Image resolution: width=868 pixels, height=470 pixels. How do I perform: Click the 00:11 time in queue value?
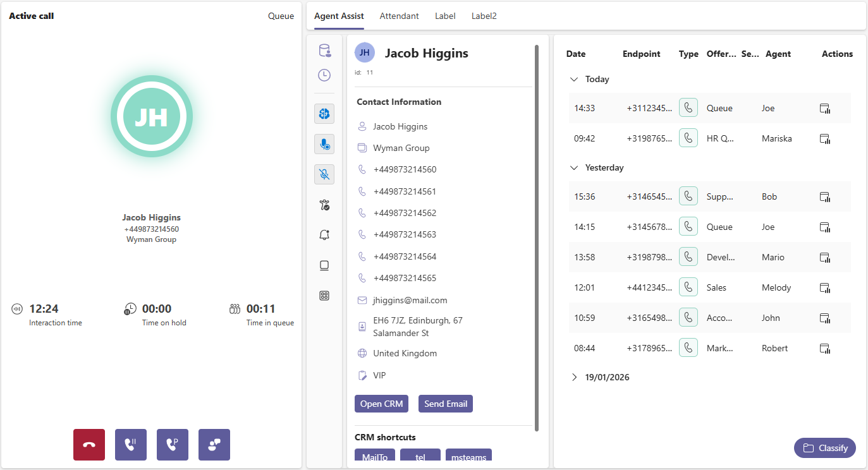[261, 309]
